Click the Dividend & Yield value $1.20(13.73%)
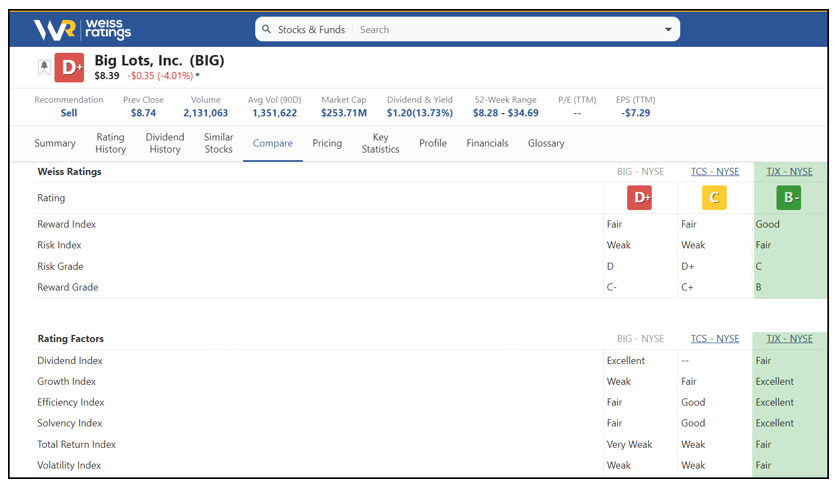The width and height of the screenshot is (837, 487). tap(420, 113)
